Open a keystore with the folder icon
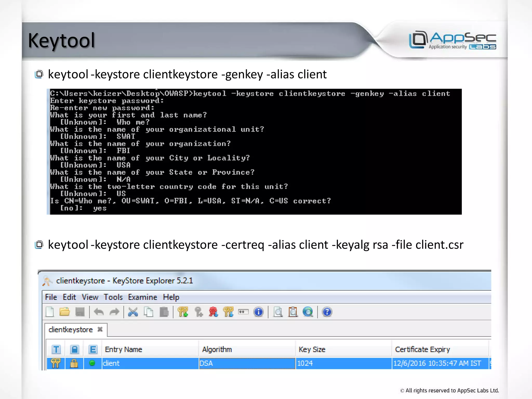The image size is (532, 399). point(65,312)
